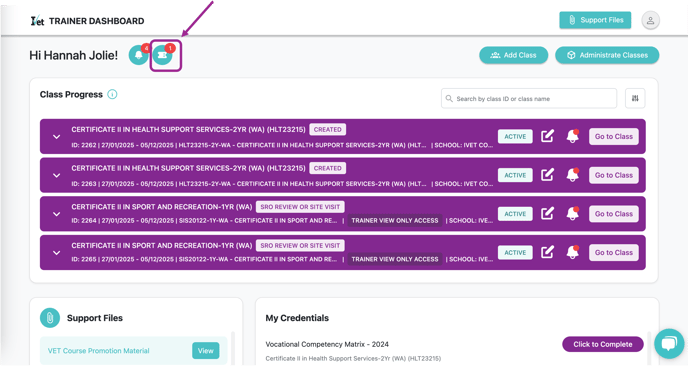The image size is (688, 366).
Task: Click the Hi Hannah Jolie! greeting
Action: [74, 55]
